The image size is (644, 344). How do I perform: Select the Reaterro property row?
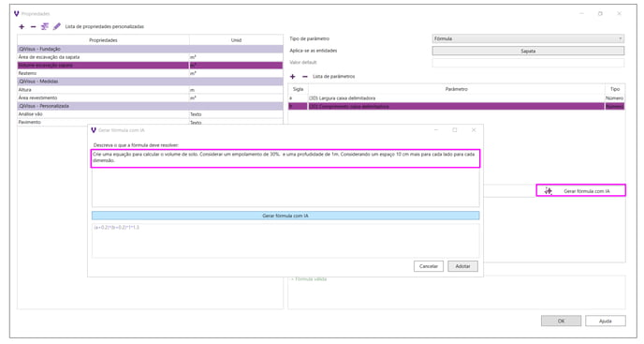(x=150, y=73)
